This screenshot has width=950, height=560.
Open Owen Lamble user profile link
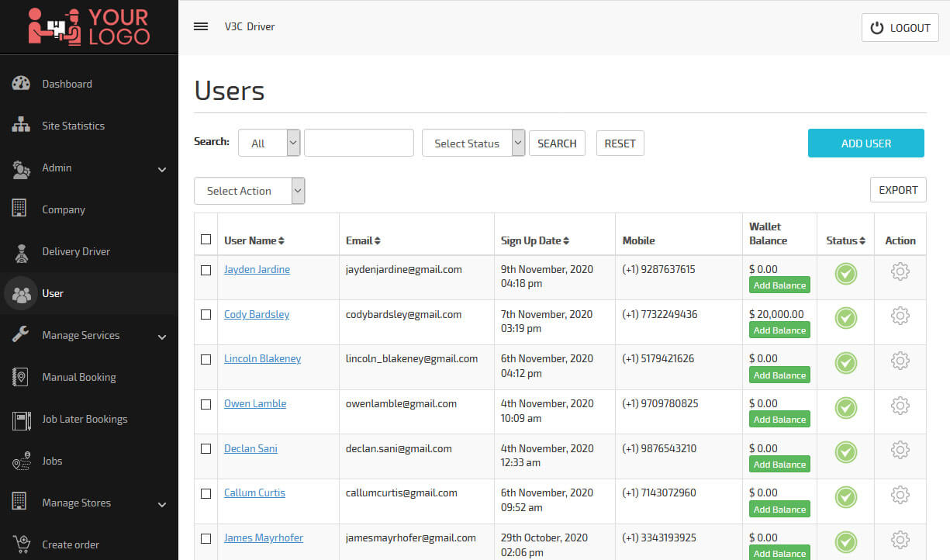tap(255, 403)
